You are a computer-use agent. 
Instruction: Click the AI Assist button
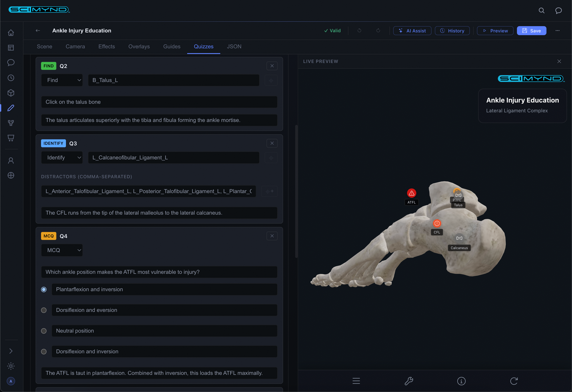(412, 31)
